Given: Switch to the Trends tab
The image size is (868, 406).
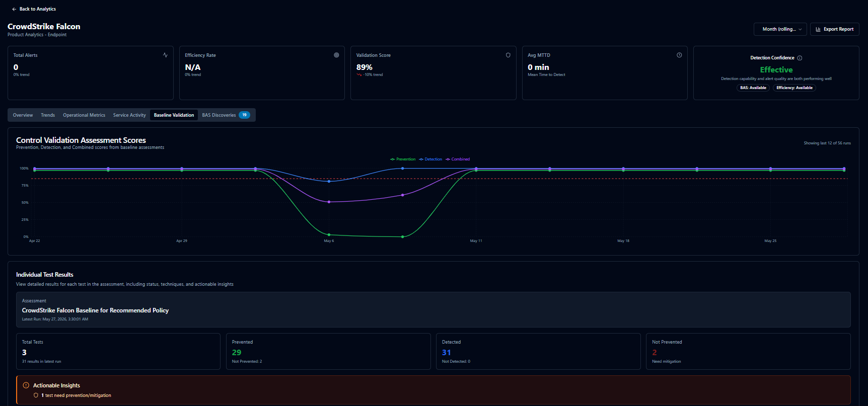Looking at the screenshot, I should tap(48, 115).
